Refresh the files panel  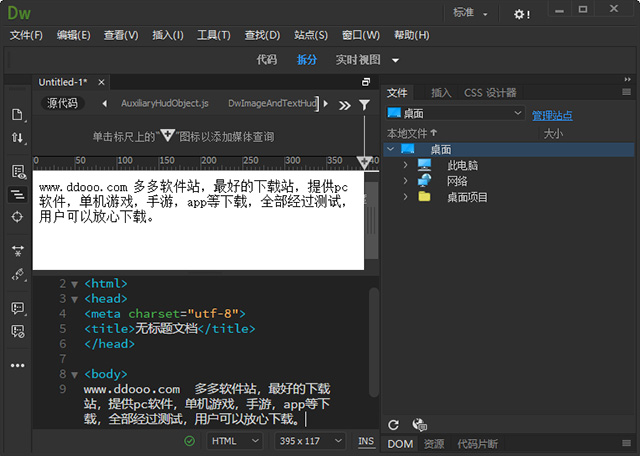tap(393, 425)
